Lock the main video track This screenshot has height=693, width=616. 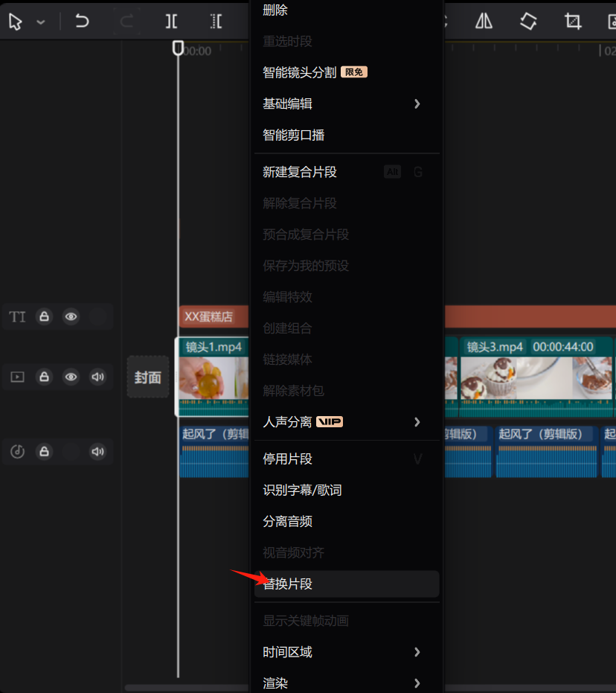pos(44,377)
